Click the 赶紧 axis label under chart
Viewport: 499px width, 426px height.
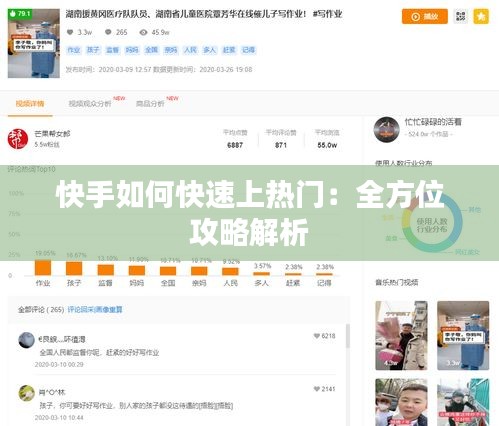pos(293,283)
